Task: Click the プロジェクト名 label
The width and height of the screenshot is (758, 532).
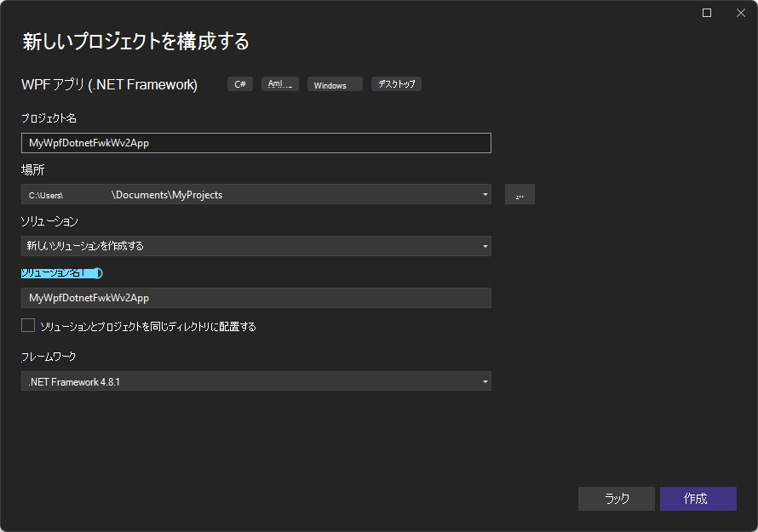Action: (x=49, y=118)
